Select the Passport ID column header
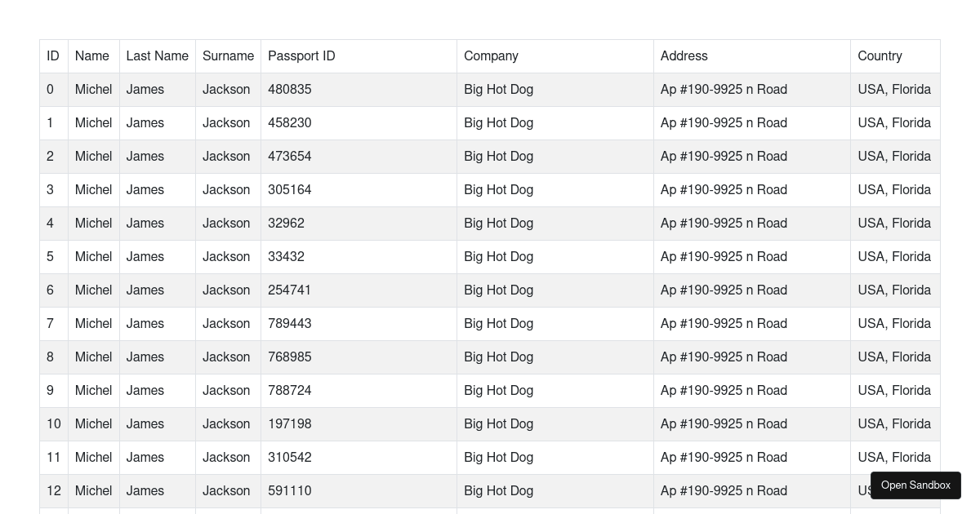This screenshot has height=514, width=980. [x=301, y=56]
